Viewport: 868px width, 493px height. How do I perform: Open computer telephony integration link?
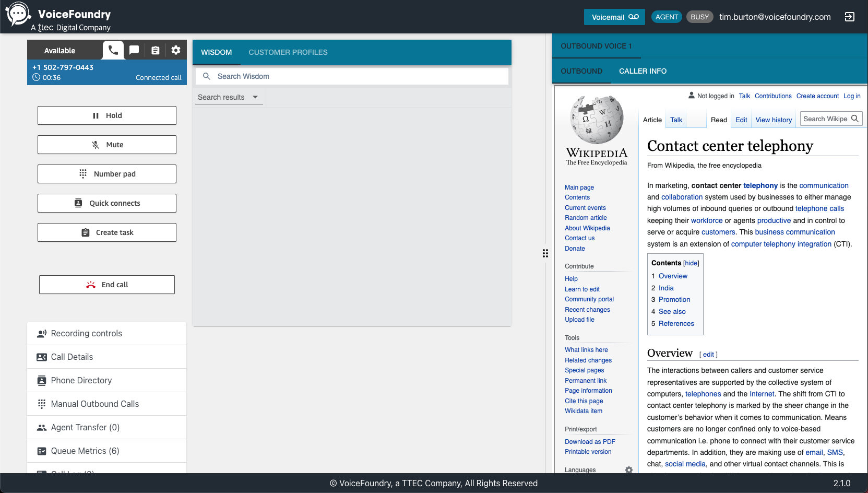click(781, 244)
